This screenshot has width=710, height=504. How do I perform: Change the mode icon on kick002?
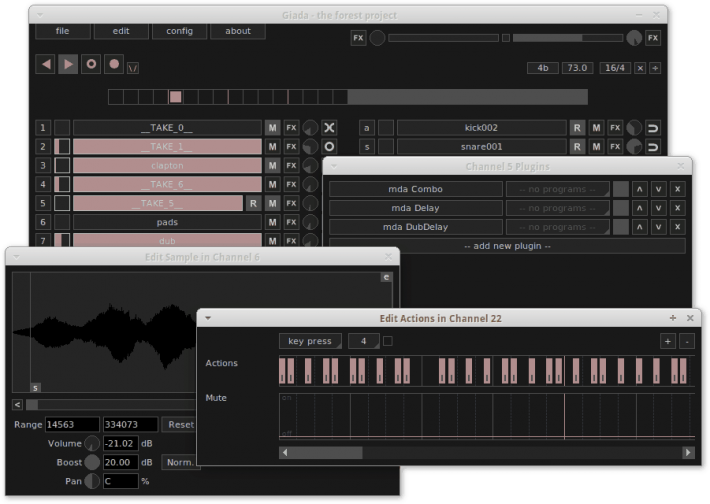(x=653, y=128)
